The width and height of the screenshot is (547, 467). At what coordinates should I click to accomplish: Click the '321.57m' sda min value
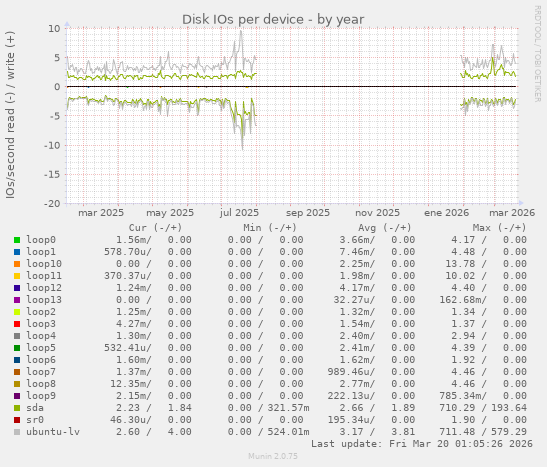coord(289,408)
